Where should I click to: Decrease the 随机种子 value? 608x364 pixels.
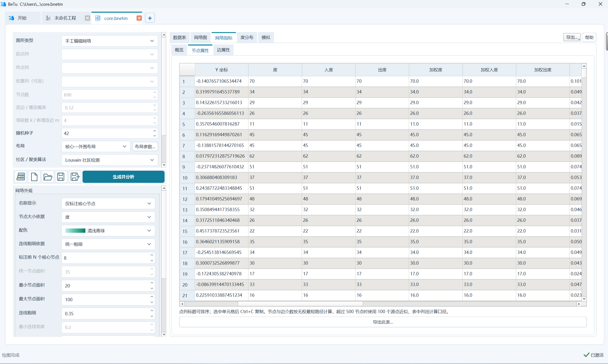(x=154, y=136)
